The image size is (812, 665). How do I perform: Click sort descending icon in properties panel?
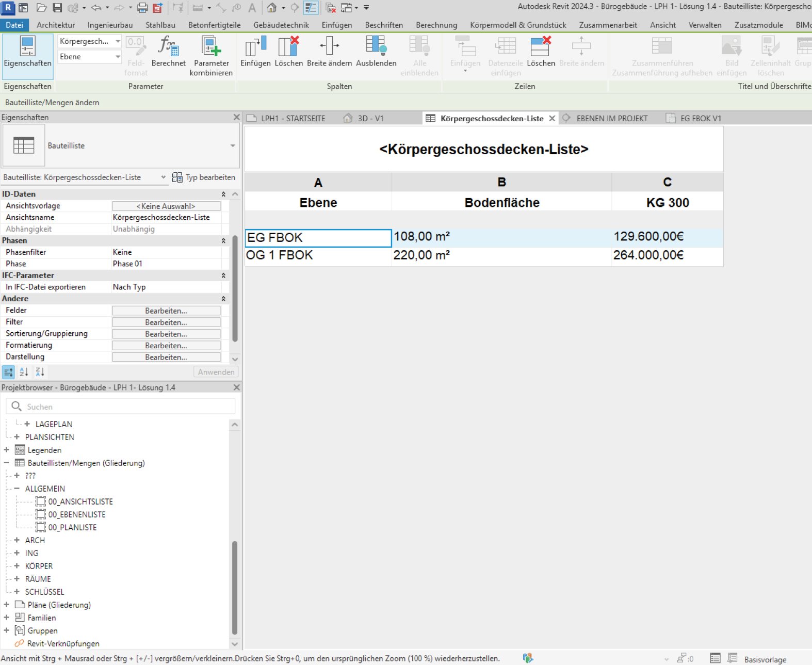pos(40,371)
